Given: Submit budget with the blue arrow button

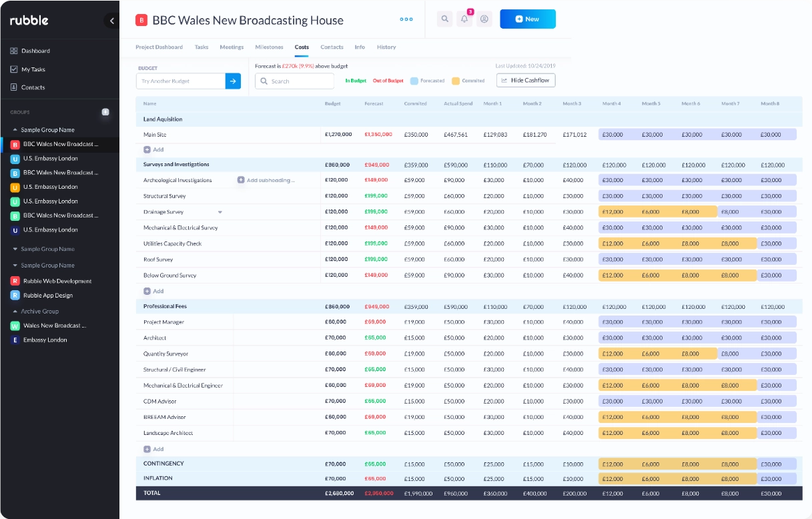Looking at the screenshot, I should 233,81.
